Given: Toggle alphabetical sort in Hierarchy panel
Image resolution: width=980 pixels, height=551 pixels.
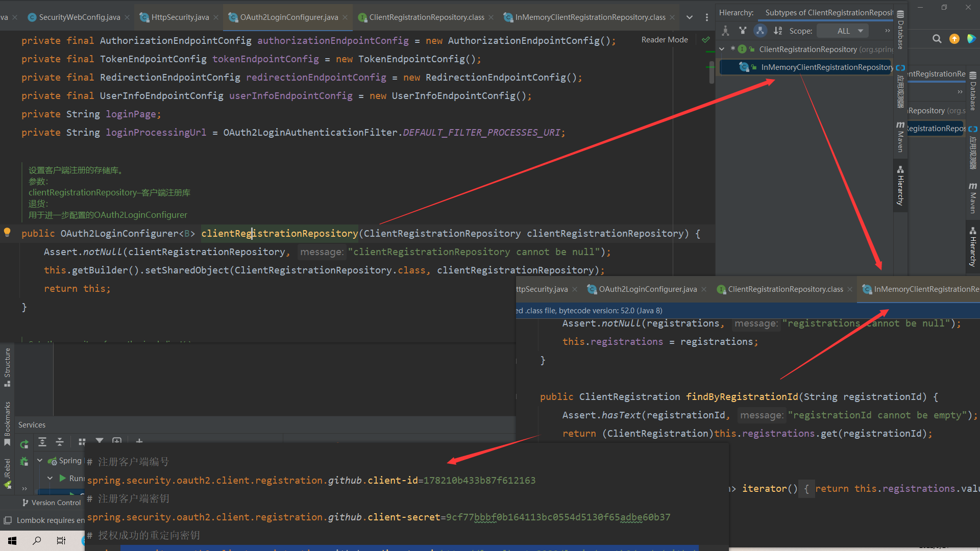Looking at the screenshot, I should [777, 31].
